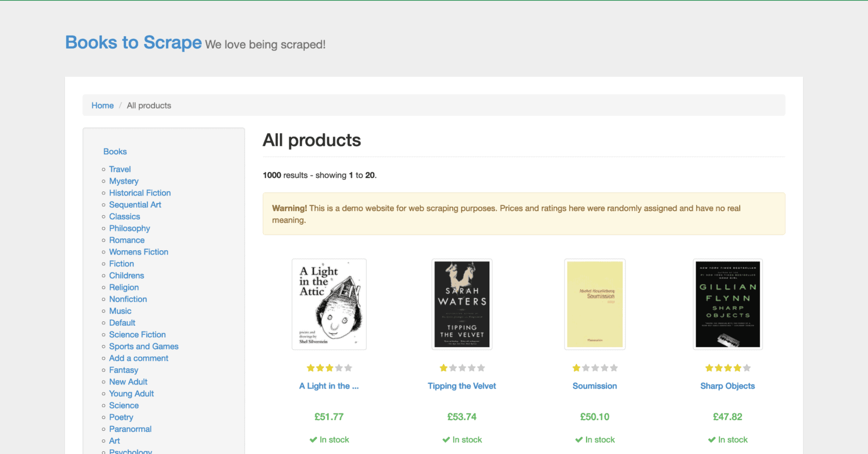
Task: Click the first yellow star under A Light in the Attic
Action: [311, 368]
